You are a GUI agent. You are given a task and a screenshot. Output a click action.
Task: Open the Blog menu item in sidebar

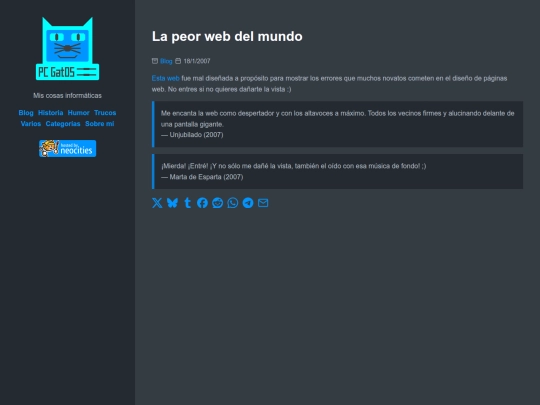pyautogui.click(x=26, y=113)
